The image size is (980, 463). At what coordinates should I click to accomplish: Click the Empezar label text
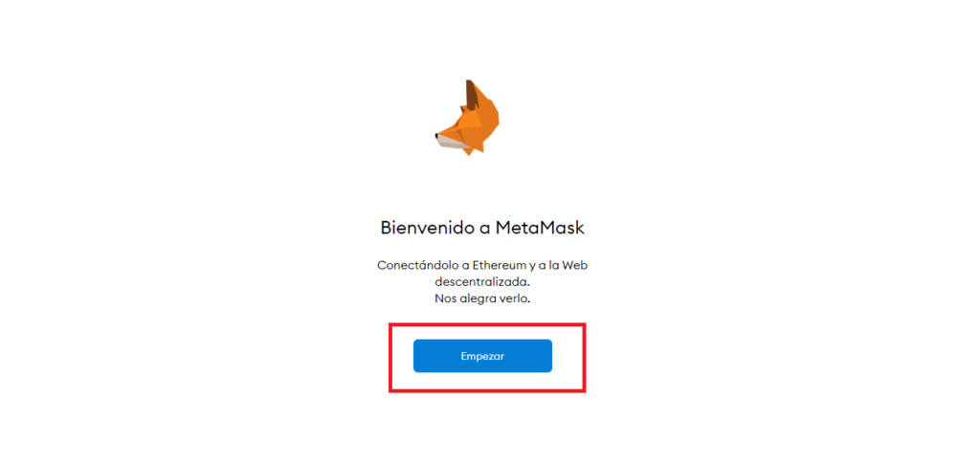coord(482,356)
